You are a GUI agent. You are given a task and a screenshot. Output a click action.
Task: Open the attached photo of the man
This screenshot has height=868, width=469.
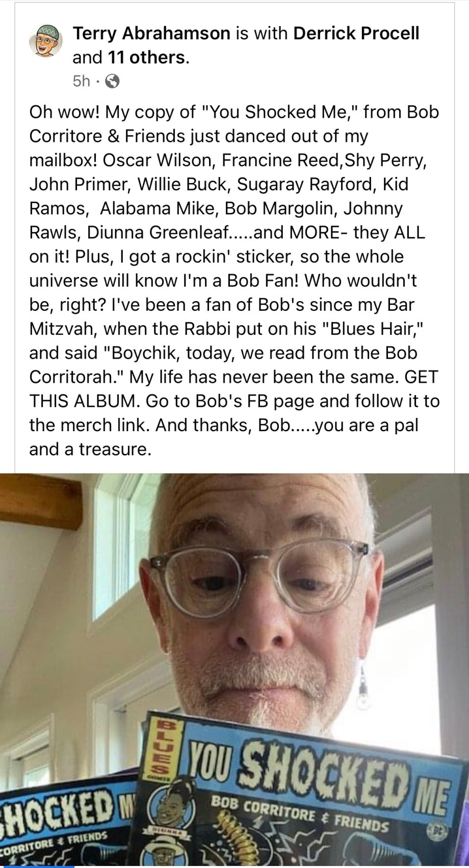[x=234, y=670]
